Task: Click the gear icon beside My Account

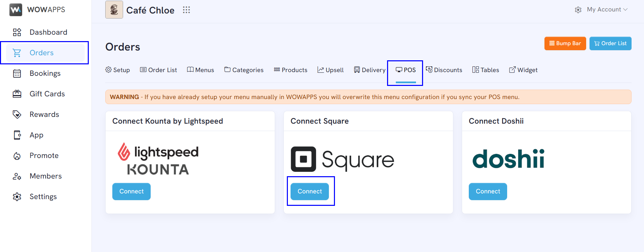Action: click(x=578, y=10)
